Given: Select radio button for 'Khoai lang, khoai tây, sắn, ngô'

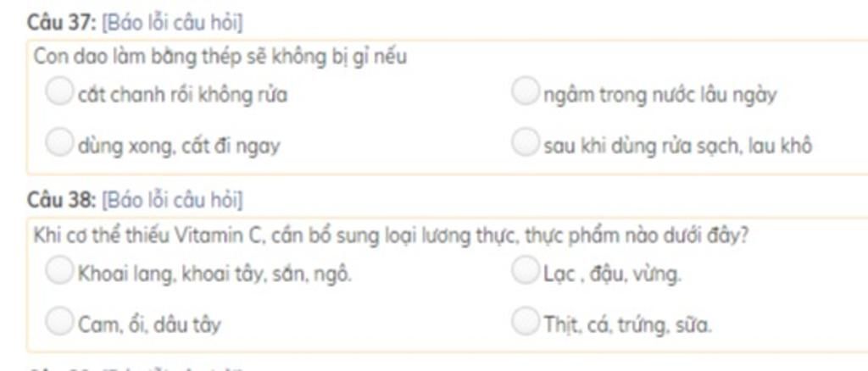Looking at the screenshot, I should click(58, 271).
